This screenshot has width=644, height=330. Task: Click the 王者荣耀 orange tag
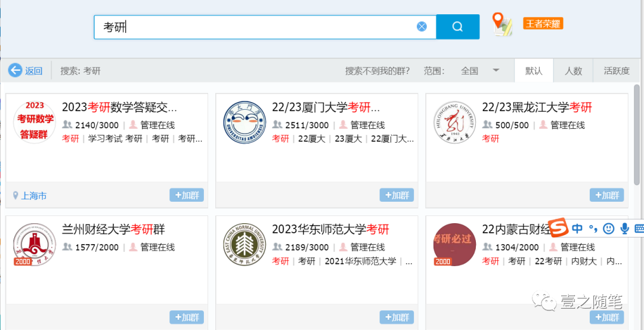pyautogui.click(x=543, y=23)
